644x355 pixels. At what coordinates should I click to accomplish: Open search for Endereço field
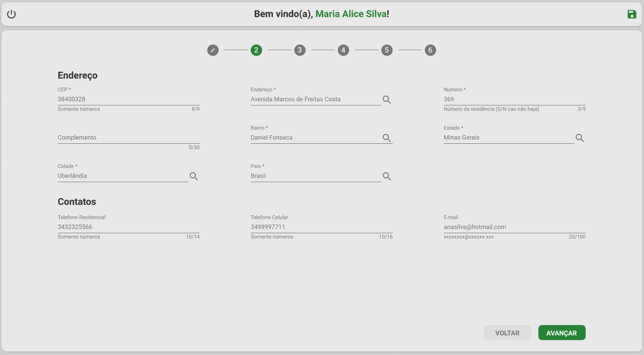click(386, 99)
